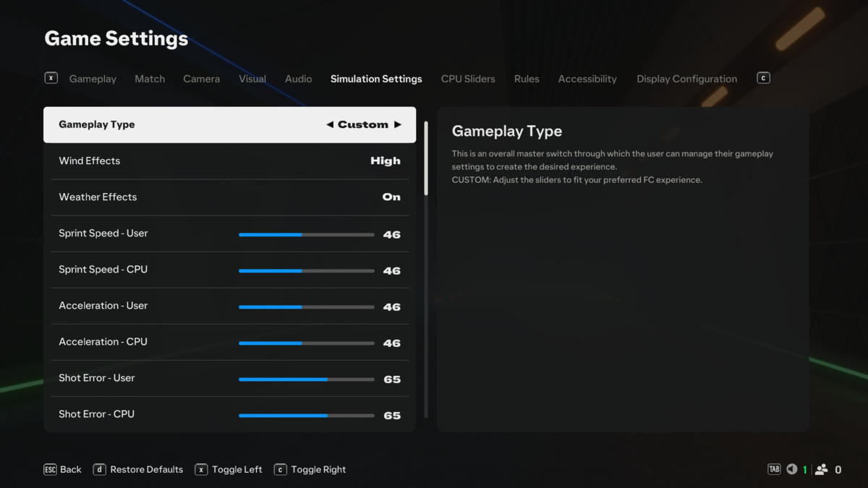The image size is (868, 488).
Task: Click the left arrow next to Custom
Action: click(330, 124)
